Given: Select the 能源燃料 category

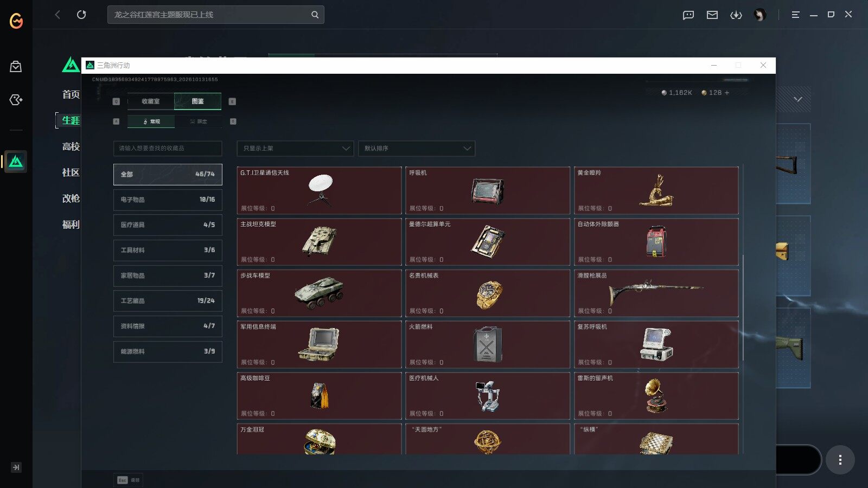Looking at the screenshot, I should click(x=168, y=351).
